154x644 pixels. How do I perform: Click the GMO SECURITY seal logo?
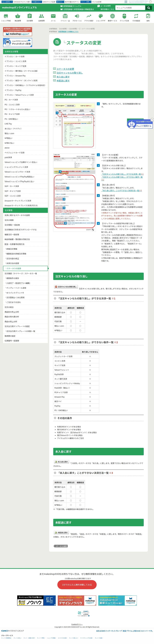tap(83, 614)
